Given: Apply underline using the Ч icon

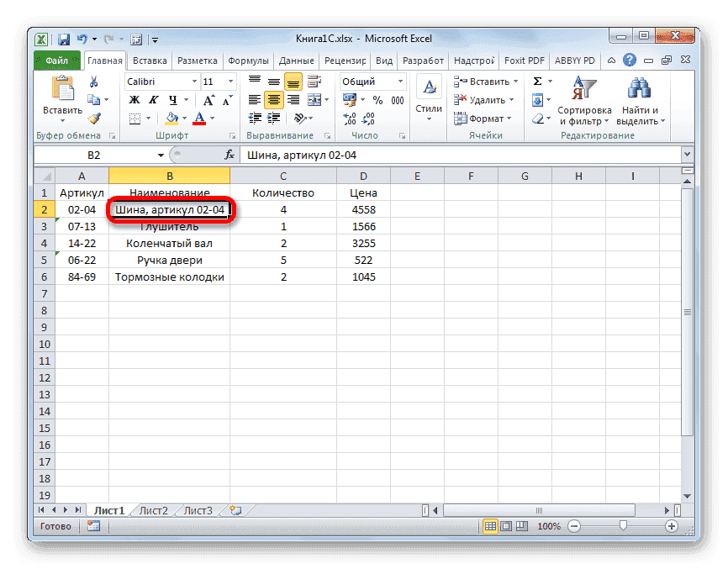Looking at the screenshot, I should (x=173, y=98).
